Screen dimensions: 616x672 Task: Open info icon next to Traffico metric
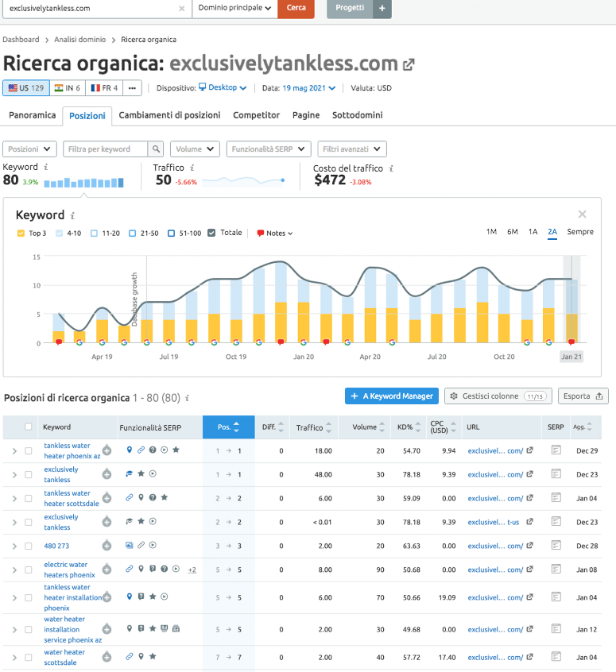(x=192, y=168)
